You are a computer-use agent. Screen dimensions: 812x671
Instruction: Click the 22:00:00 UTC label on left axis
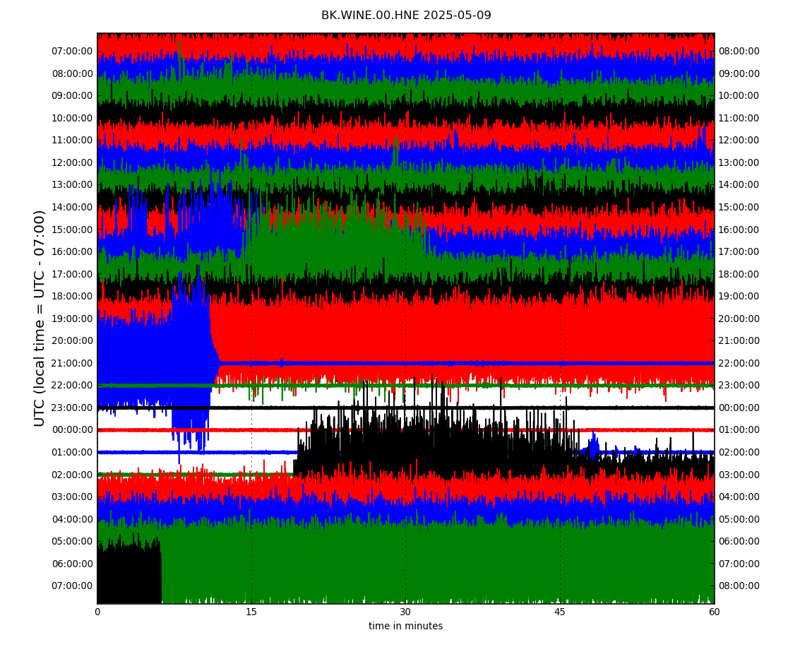click(72, 386)
